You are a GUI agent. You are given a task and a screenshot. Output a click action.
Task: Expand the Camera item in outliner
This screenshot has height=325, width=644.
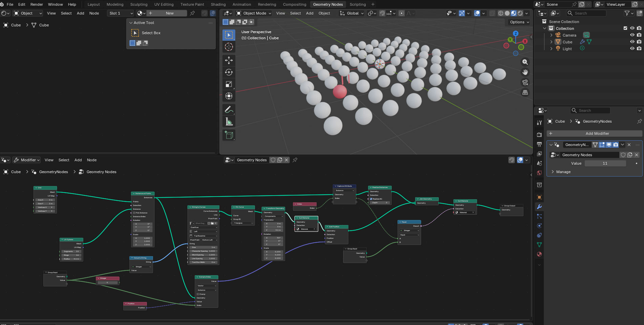point(551,35)
